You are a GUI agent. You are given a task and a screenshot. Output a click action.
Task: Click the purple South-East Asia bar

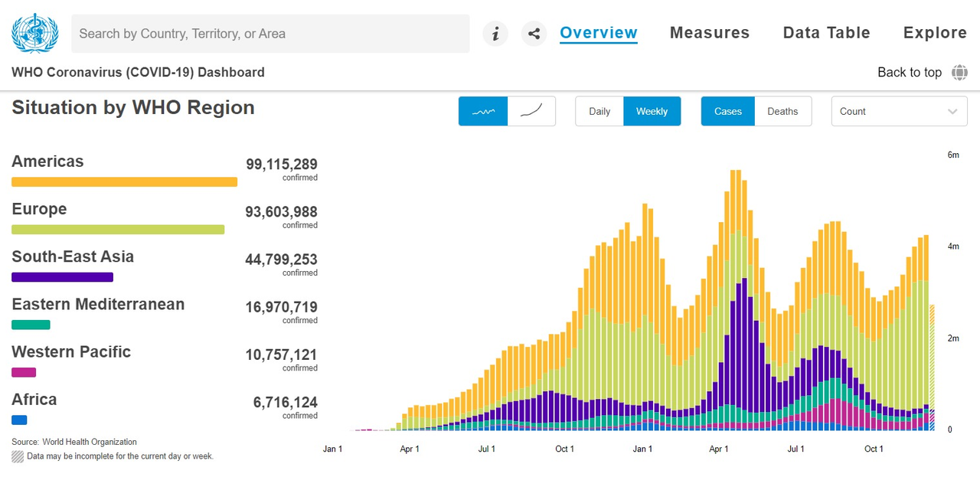[x=62, y=277]
